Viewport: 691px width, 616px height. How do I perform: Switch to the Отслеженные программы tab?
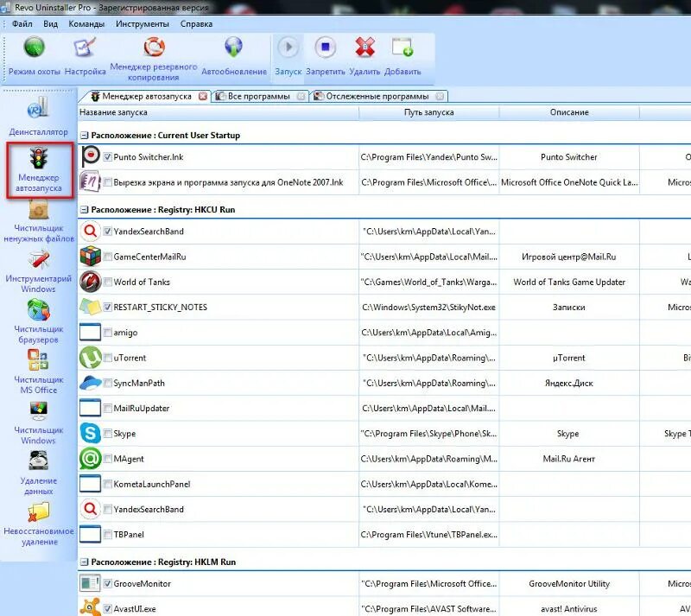coord(377,96)
